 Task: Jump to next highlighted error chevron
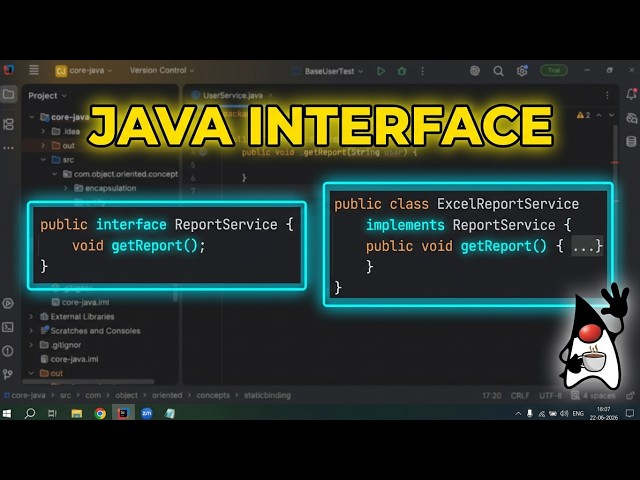click(x=611, y=115)
